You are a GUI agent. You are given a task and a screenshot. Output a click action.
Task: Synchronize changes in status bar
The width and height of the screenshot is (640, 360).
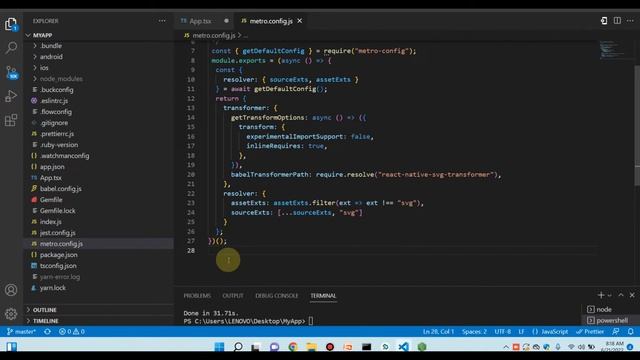48,332
